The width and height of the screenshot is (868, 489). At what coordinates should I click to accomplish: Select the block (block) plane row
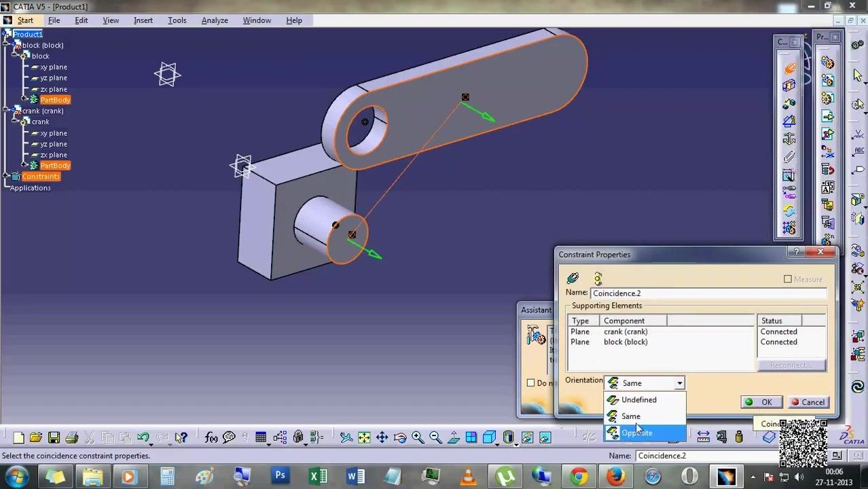pos(661,342)
